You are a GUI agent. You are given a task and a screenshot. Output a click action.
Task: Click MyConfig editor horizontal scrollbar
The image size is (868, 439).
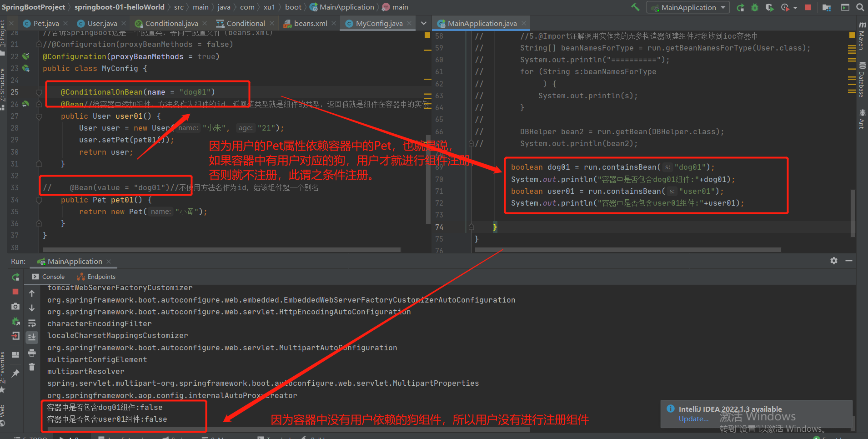tap(222, 249)
